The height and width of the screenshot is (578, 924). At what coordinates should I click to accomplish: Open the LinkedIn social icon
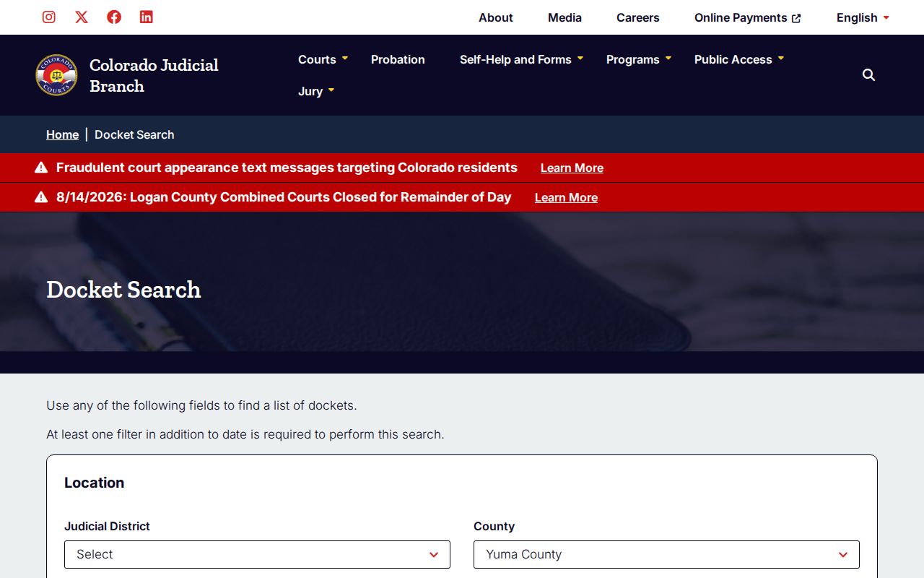click(x=147, y=17)
